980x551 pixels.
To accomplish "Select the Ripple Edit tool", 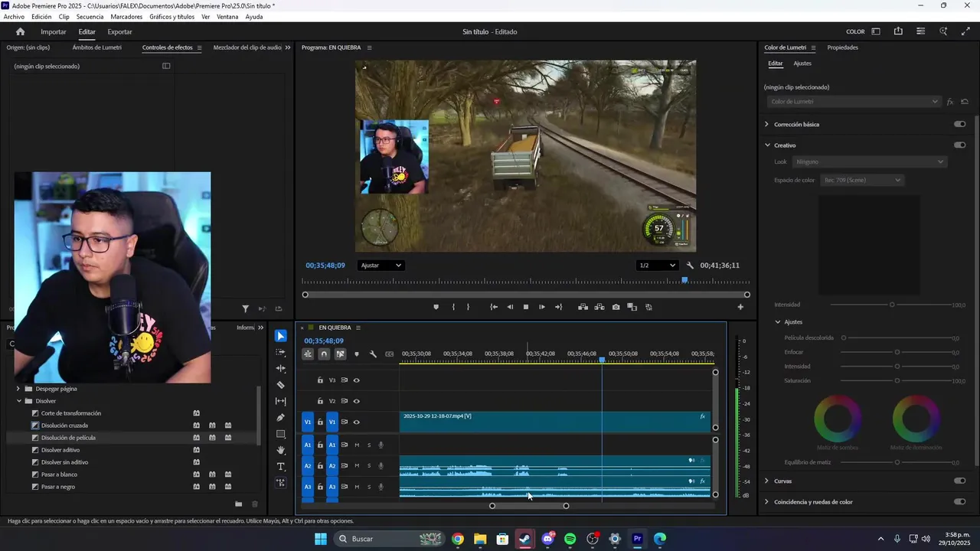I will [x=281, y=369].
